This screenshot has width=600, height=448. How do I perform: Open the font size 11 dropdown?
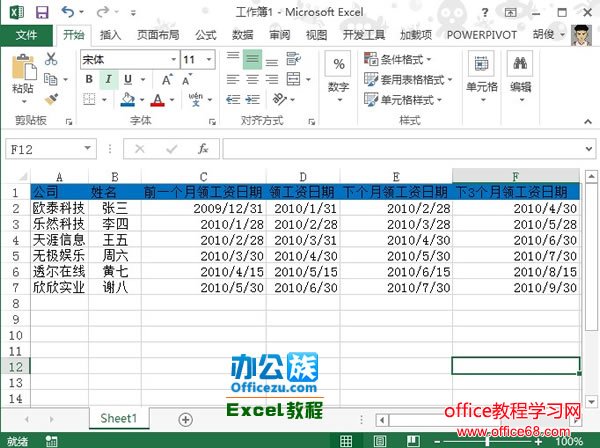209,59
